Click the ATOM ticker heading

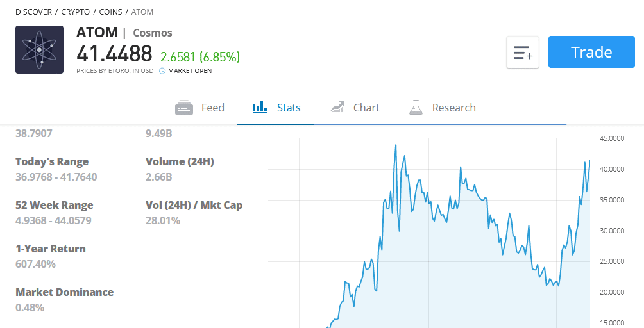tap(97, 32)
